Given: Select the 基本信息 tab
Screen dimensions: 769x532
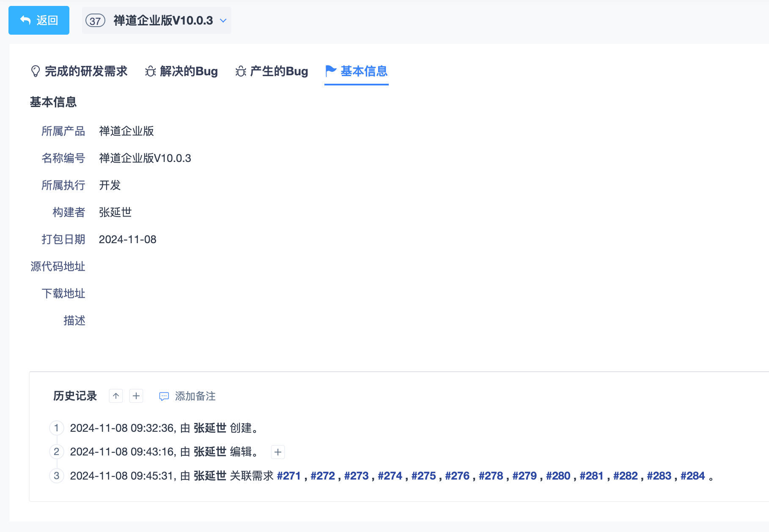Looking at the screenshot, I should pos(357,71).
